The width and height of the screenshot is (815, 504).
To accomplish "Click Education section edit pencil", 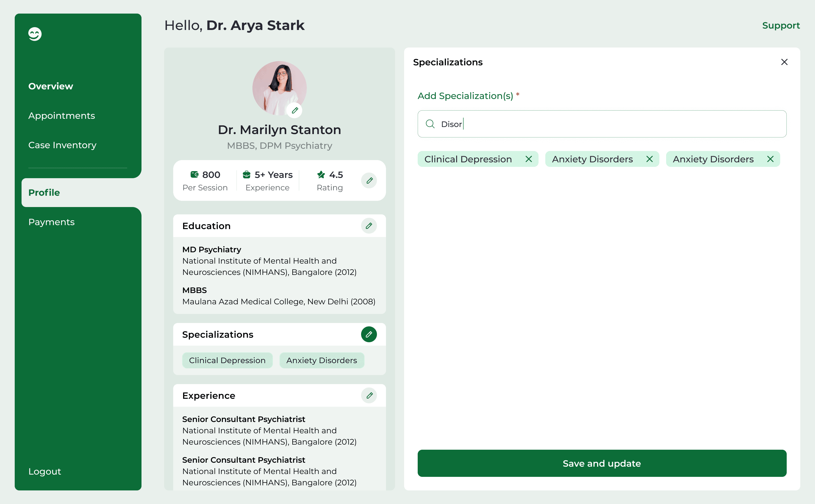I will (x=369, y=226).
